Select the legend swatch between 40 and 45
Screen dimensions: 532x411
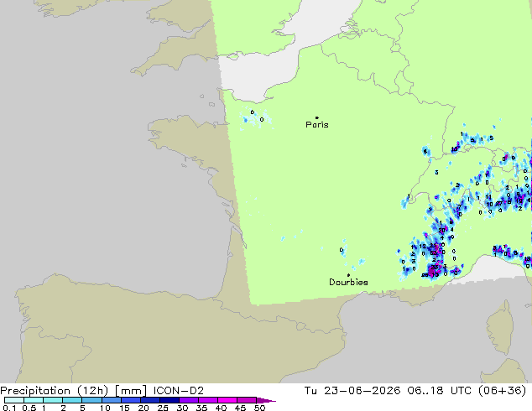pyautogui.click(x=227, y=400)
